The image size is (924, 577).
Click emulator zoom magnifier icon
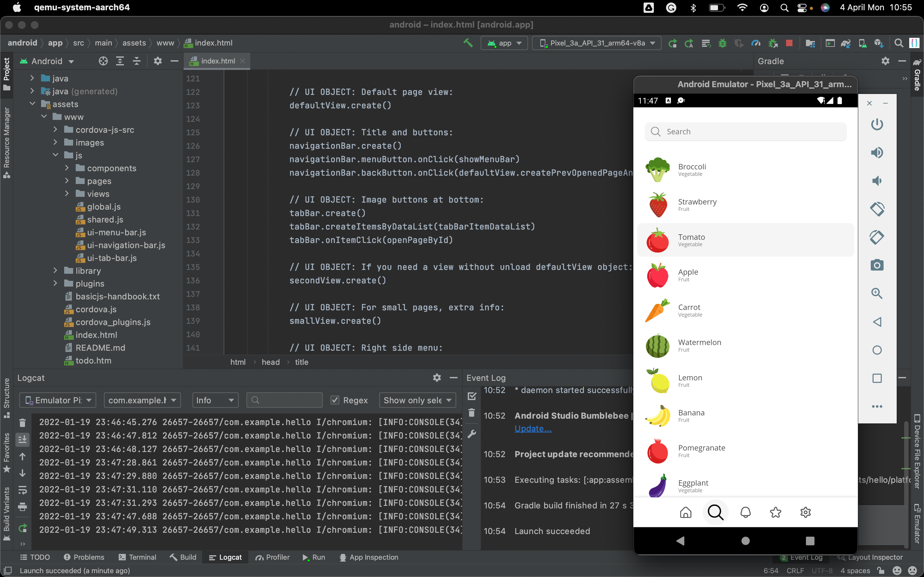[x=877, y=293]
